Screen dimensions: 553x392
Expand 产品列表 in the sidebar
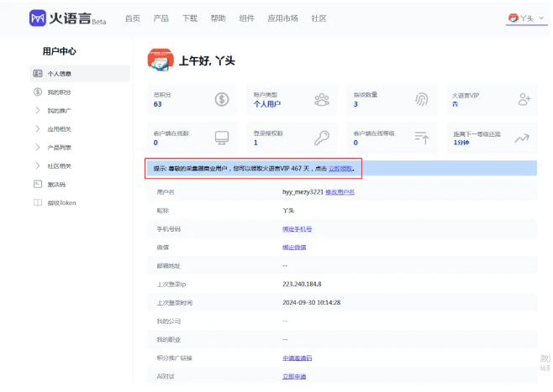coord(59,147)
